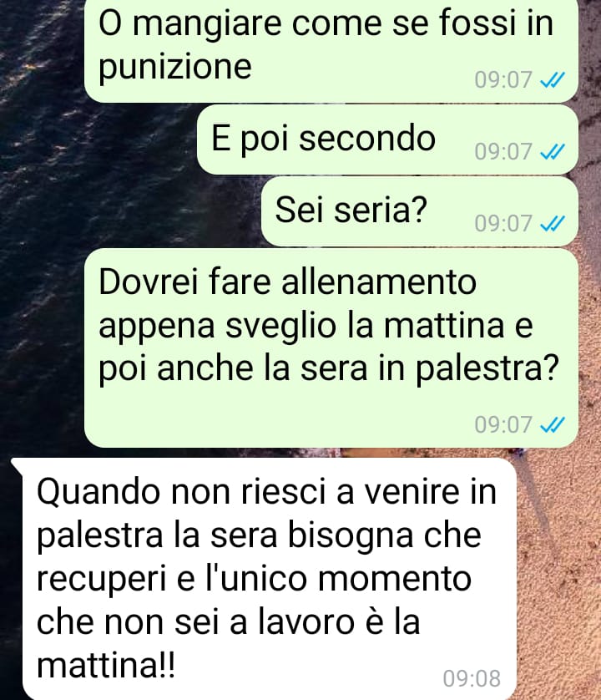Select the 'Dovrei fare allenamento appena sveglio' message
601x700 pixels.
point(331,348)
